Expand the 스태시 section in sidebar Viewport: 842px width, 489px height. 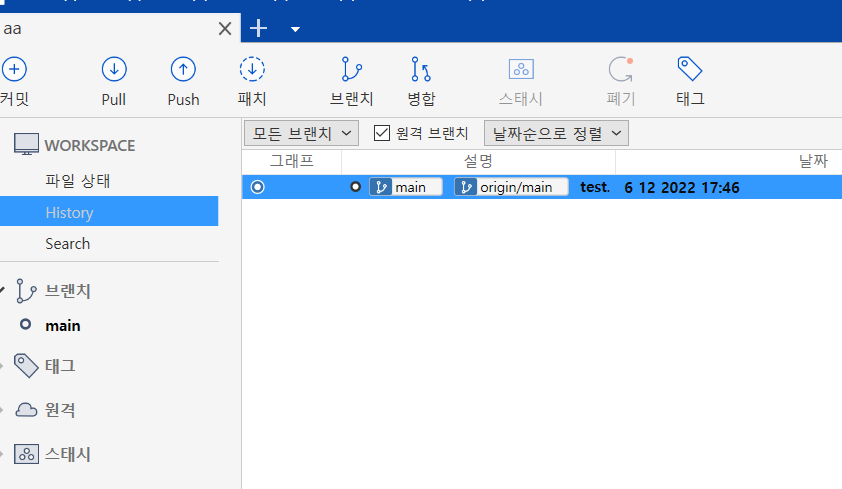coord(2,454)
